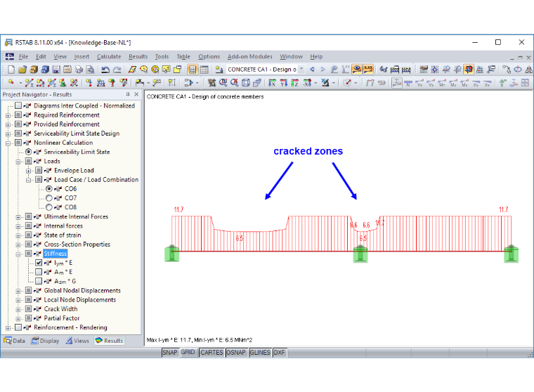The width and height of the screenshot is (534, 392).
Task: Open a file using the folder icon
Action: [x=22, y=70]
